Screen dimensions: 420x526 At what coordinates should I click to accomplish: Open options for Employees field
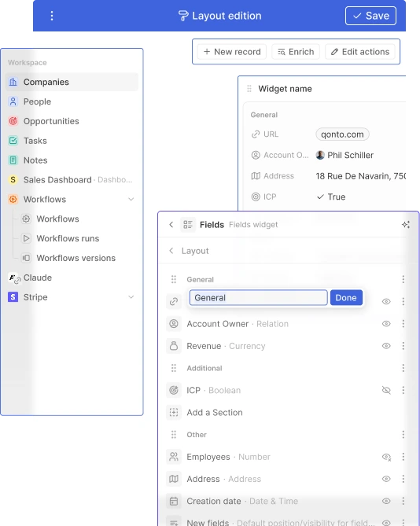point(403,457)
